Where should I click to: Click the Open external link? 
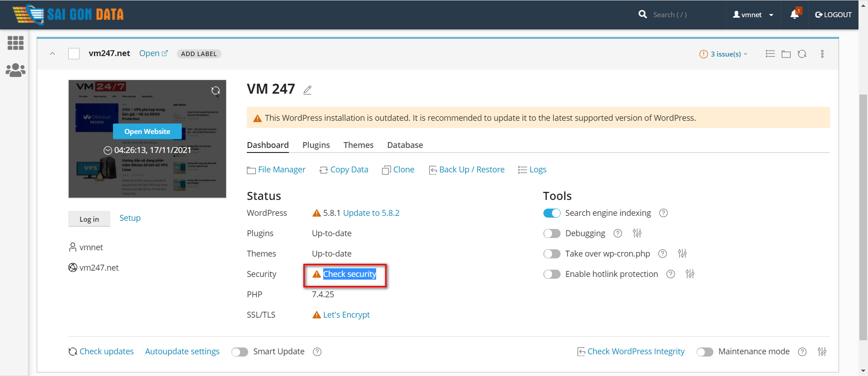click(x=153, y=53)
